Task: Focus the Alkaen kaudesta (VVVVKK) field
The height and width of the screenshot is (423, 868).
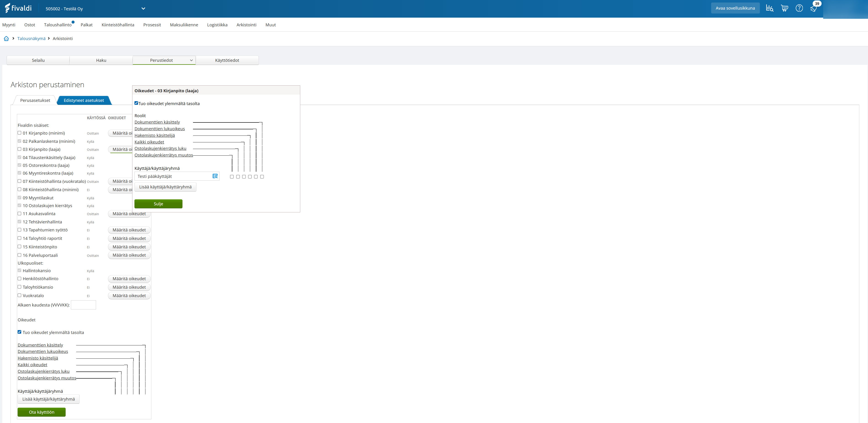Action: point(83,305)
